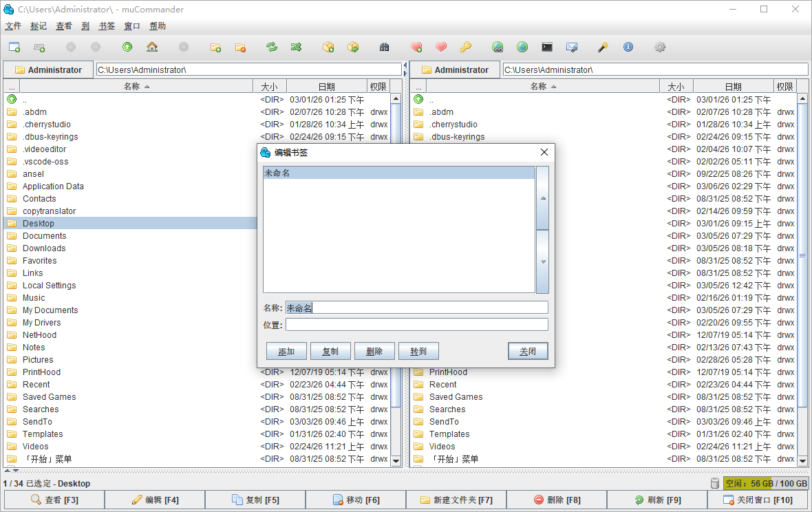Toggle sort order on left 名称 column

tap(135, 85)
